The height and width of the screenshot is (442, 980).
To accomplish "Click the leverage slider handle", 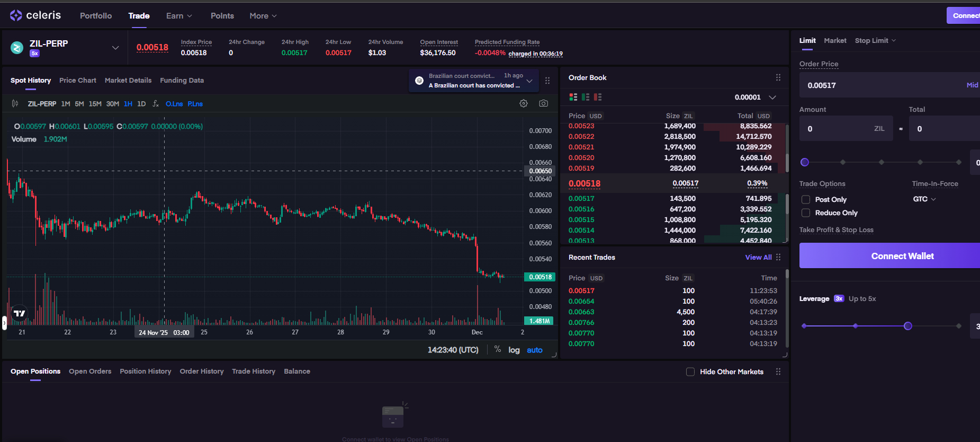I will [908, 326].
